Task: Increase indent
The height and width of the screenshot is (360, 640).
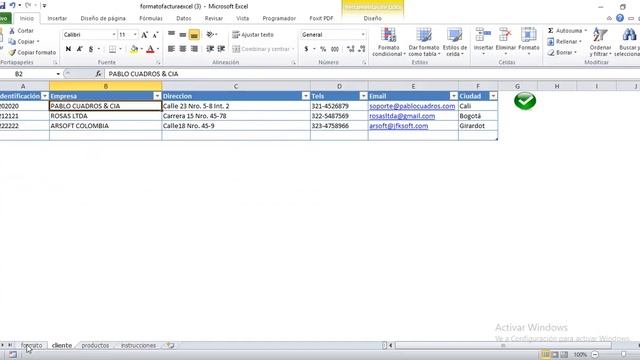Action: (x=221, y=49)
